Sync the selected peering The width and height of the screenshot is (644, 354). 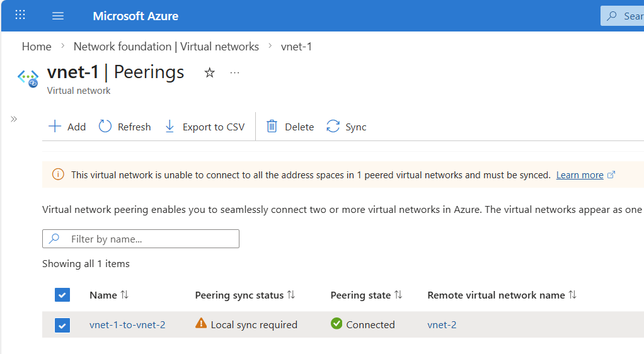[346, 127]
